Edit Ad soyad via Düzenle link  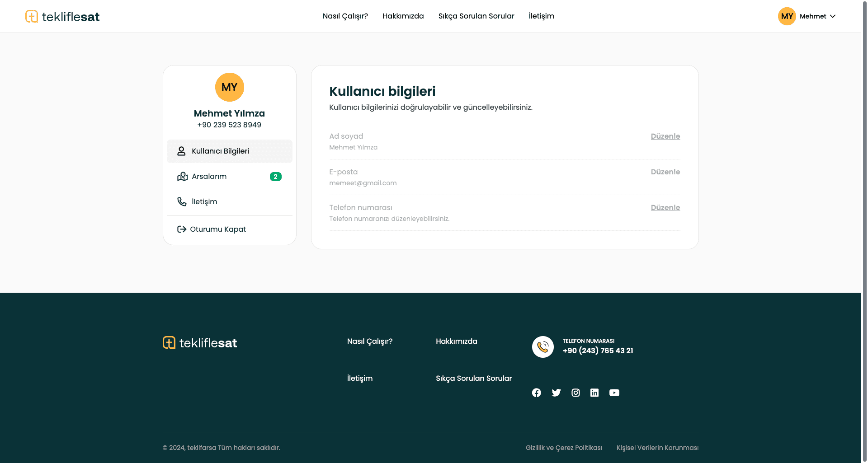[665, 136]
